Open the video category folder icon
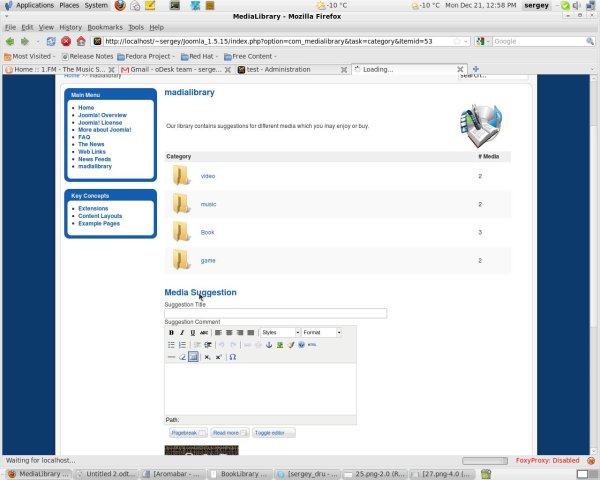The height and width of the screenshot is (480, 600). coord(181,176)
